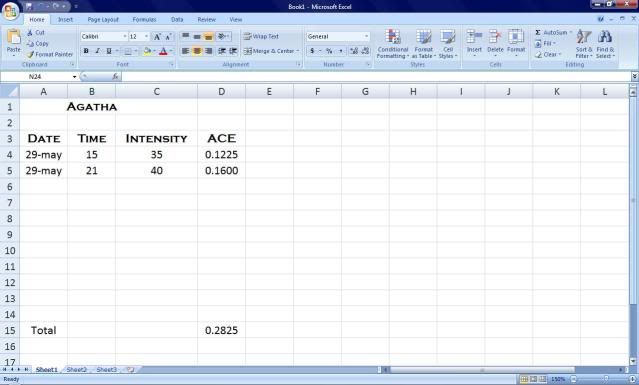Toggle Bold formatting
639x385 pixels.
(86, 51)
